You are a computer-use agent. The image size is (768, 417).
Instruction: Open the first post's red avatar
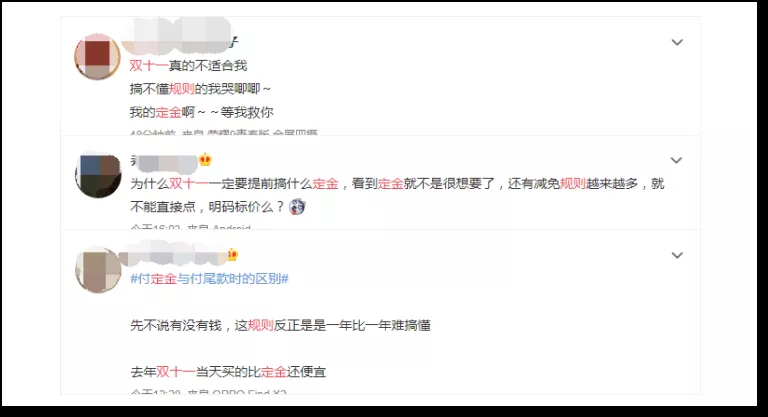coord(97,57)
